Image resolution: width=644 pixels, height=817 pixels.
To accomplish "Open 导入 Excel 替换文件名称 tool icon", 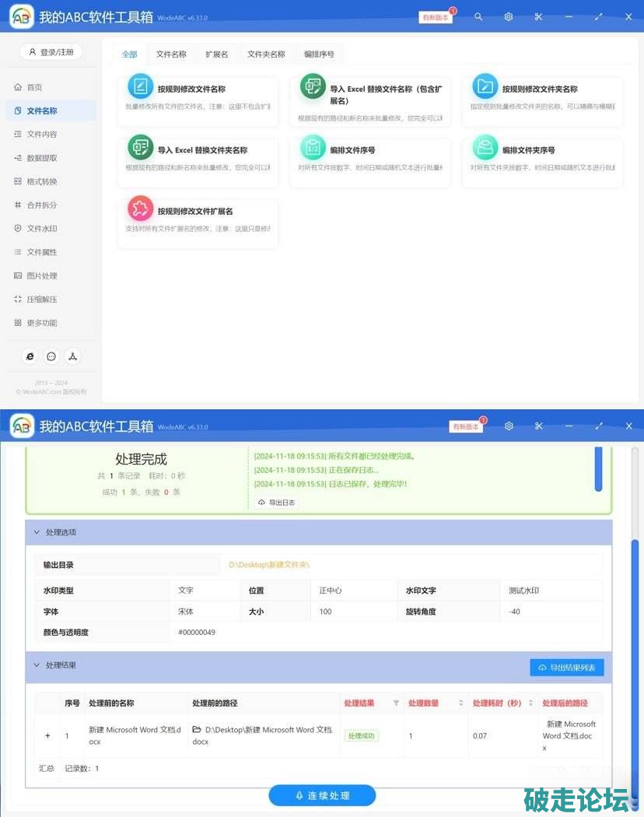I will 313,86.
